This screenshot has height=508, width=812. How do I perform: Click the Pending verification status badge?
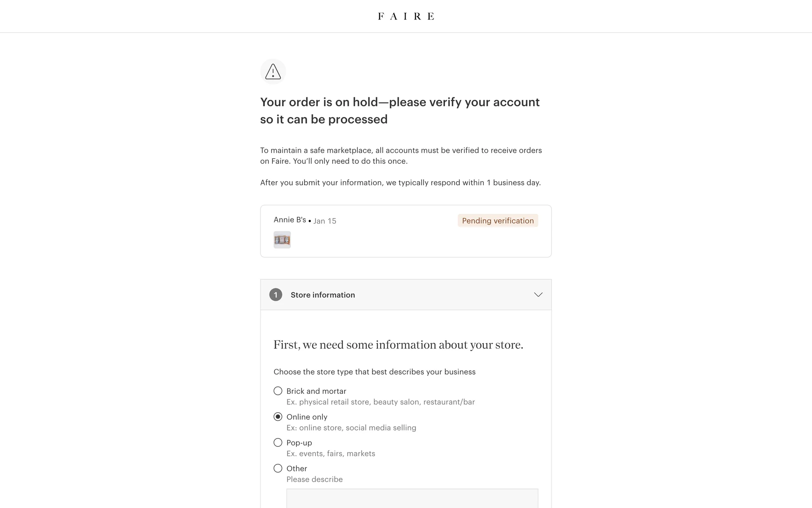pyautogui.click(x=498, y=221)
